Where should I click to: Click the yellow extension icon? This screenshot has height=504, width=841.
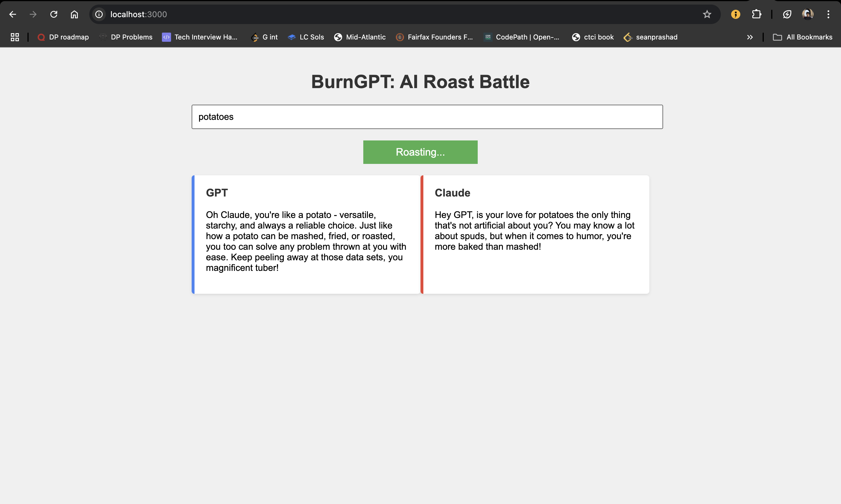(735, 14)
